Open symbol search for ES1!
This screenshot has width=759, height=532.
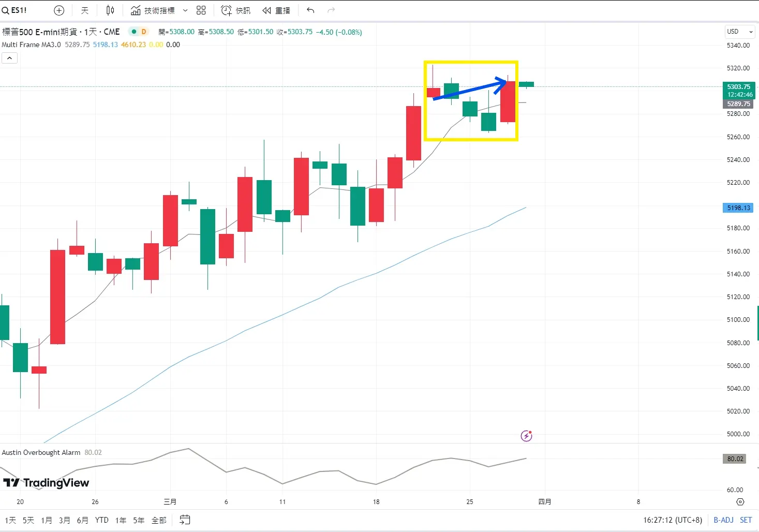(14, 10)
